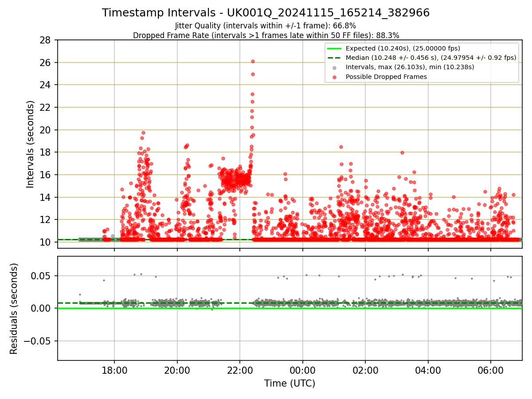Viewport: 532px width, 399px height.
Task: Click the 0.00 tick label on residuals axis
Action: click(x=41, y=308)
